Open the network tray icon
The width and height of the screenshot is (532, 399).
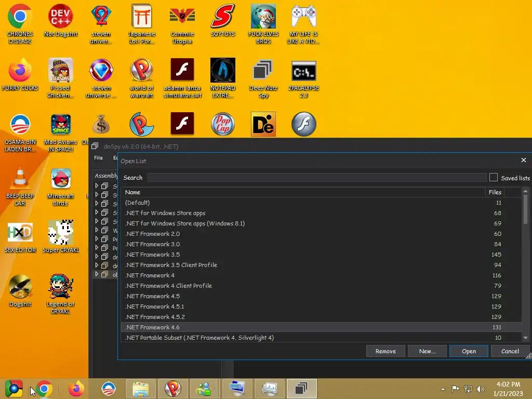point(468,389)
